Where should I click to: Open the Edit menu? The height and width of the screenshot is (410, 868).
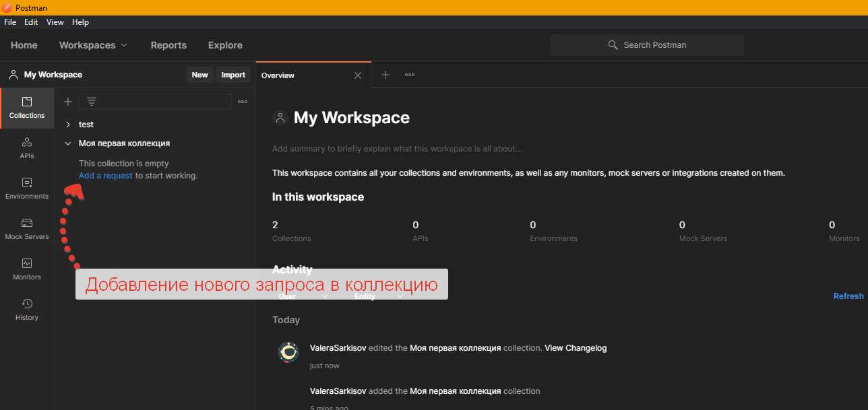coord(31,22)
